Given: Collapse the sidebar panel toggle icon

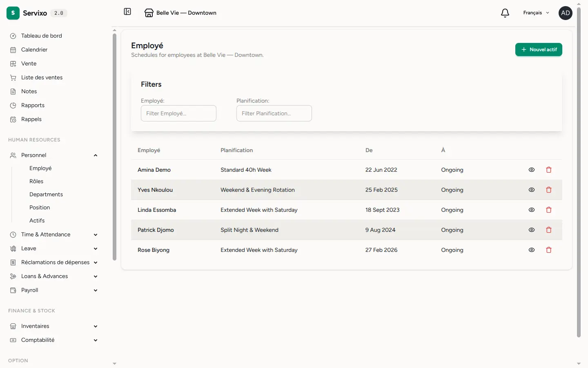Looking at the screenshot, I should 127,12.
